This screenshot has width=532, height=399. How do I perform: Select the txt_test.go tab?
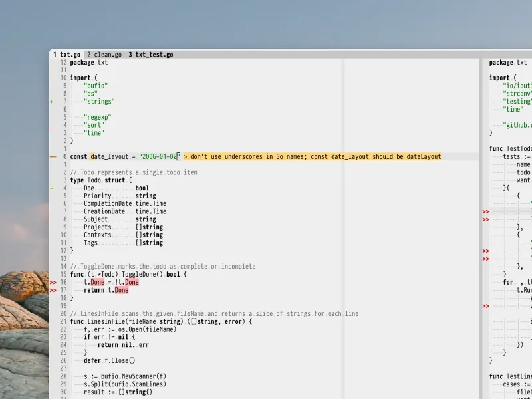[151, 55]
